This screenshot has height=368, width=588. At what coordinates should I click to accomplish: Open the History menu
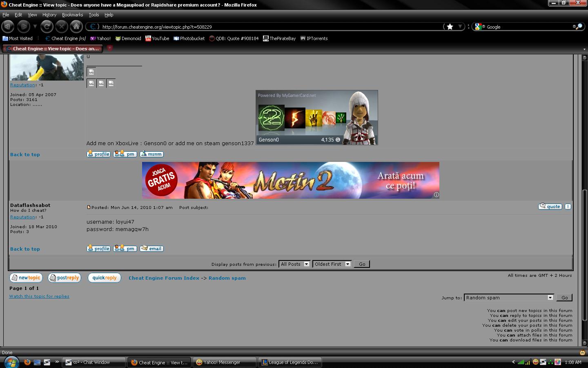pos(49,15)
